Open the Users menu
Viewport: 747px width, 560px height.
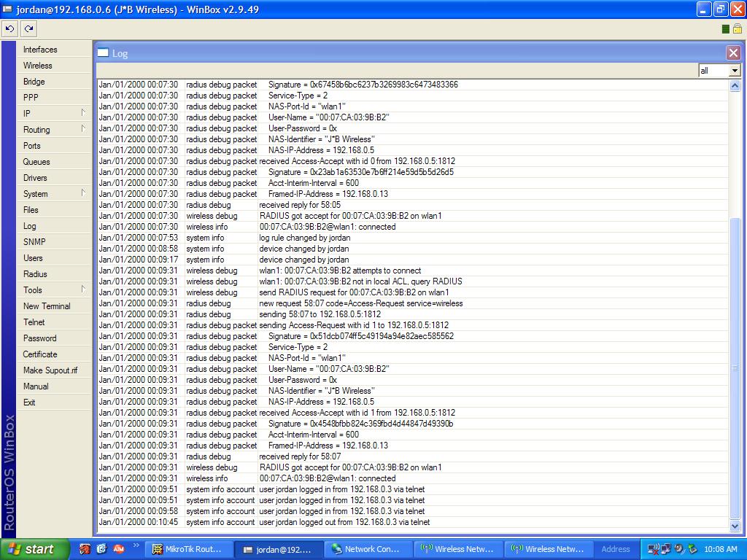[x=54, y=258]
